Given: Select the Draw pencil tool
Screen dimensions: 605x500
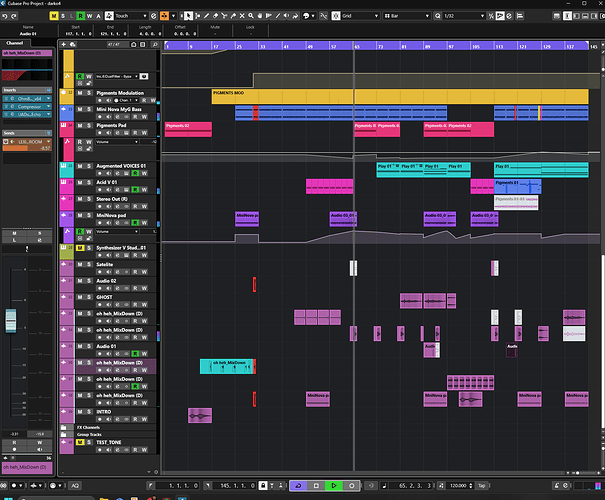Looking at the screenshot, I should tap(206, 16).
